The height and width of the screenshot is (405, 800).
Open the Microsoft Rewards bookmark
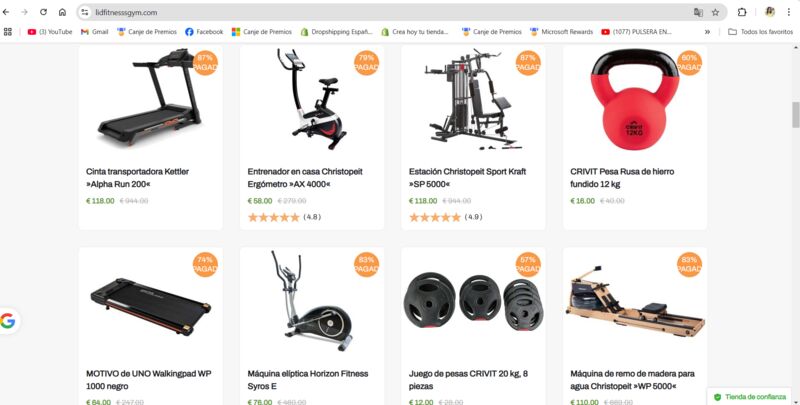click(x=561, y=32)
